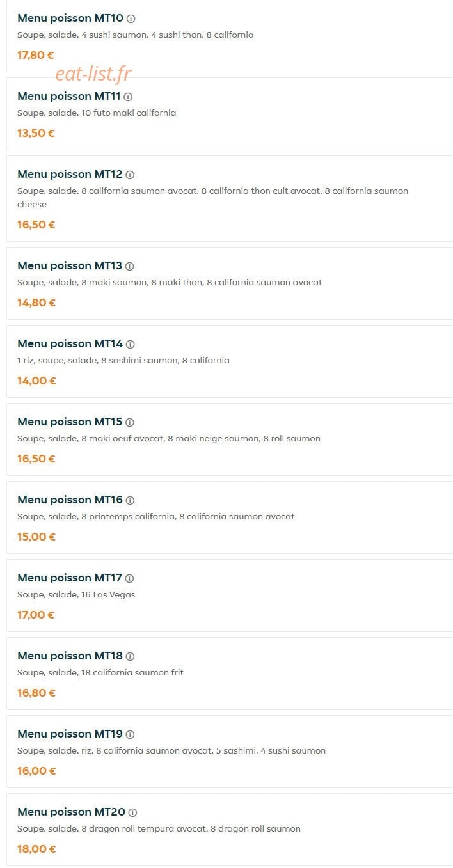Viewport: 453px width, 868px height.
Task: Show info for Menu poisson MT12
Action: [130, 175]
